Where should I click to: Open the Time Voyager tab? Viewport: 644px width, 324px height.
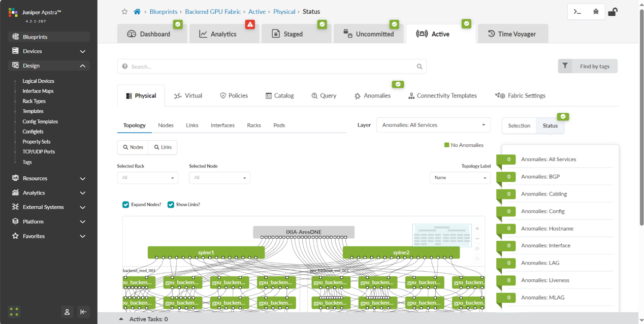coord(512,34)
